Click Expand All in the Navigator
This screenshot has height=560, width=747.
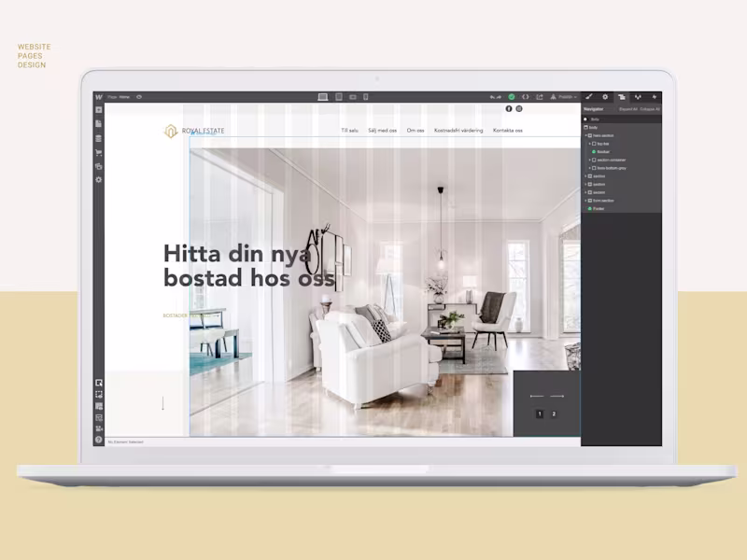click(x=629, y=109)
